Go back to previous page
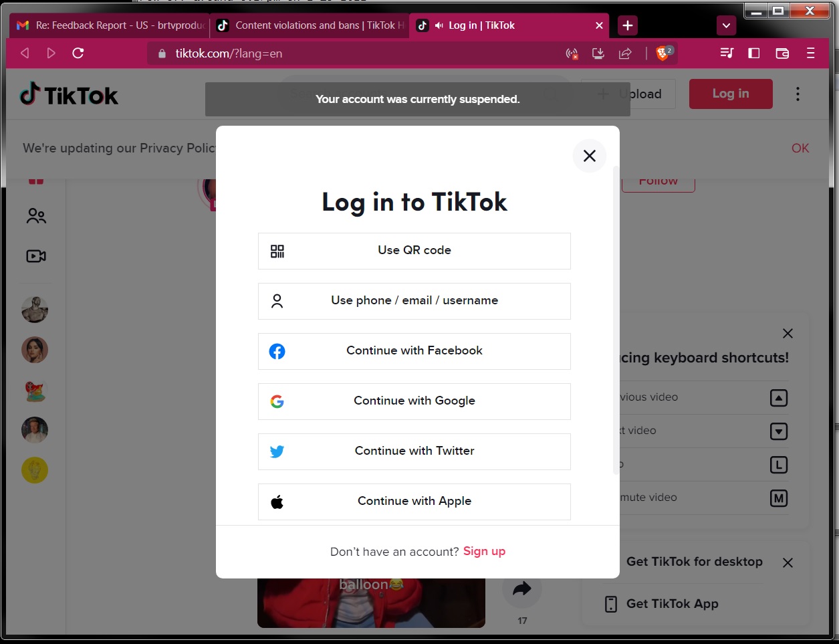 [x=25, y=53]
